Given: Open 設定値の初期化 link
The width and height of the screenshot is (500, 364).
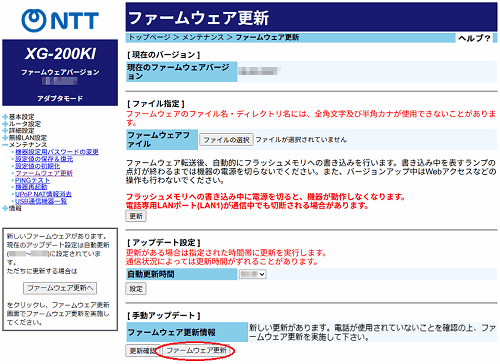Looking at the screenshot, I should [38, 166].
